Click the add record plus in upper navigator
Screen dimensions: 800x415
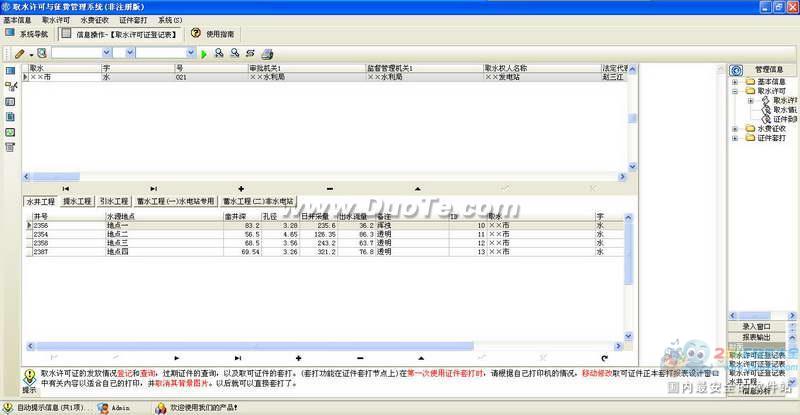pos(241,189)
